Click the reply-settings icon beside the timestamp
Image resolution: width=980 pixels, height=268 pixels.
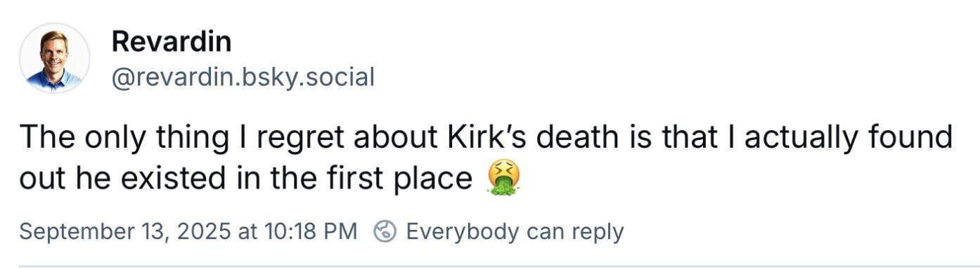click(383, 231)
